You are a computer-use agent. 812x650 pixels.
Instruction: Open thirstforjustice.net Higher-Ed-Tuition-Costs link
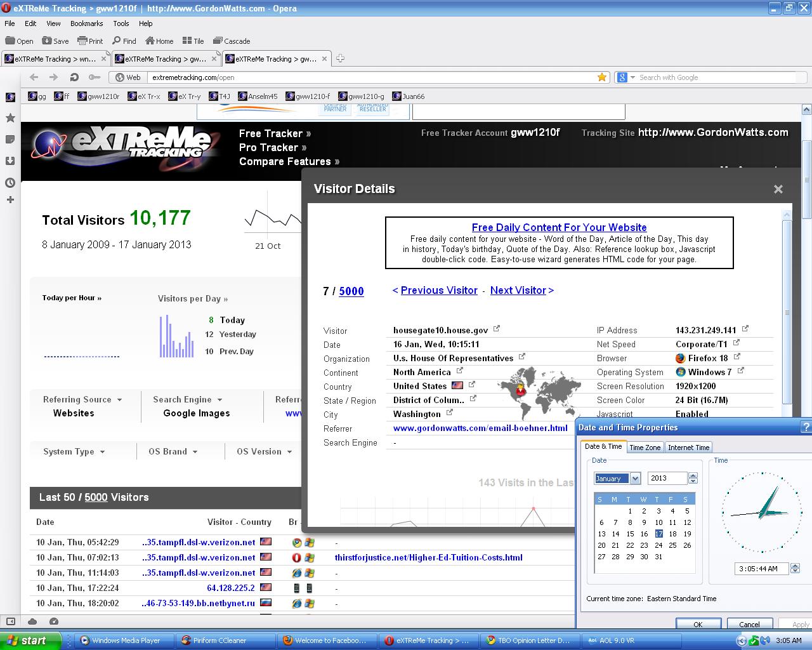coord(429,557)
